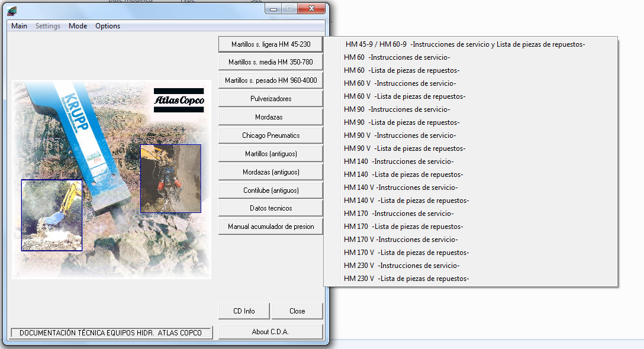Click the About C.D.A. button

tap(271, 332)
